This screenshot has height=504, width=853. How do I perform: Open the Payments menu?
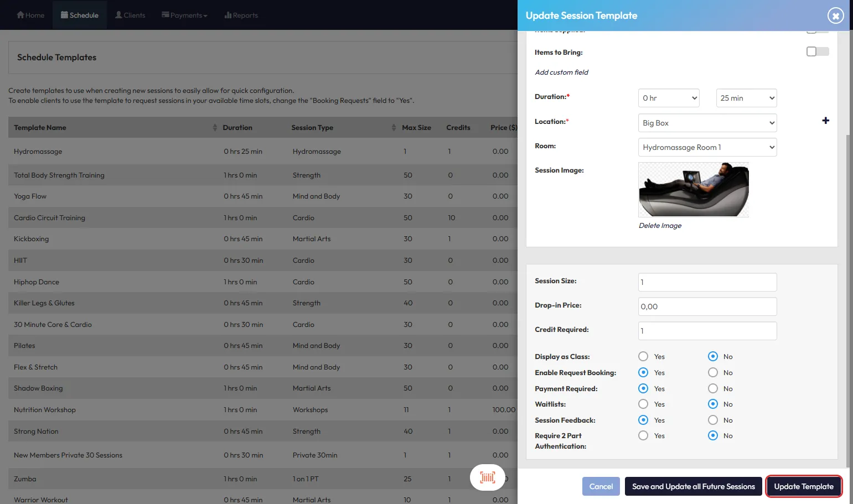tap(184, 15)
